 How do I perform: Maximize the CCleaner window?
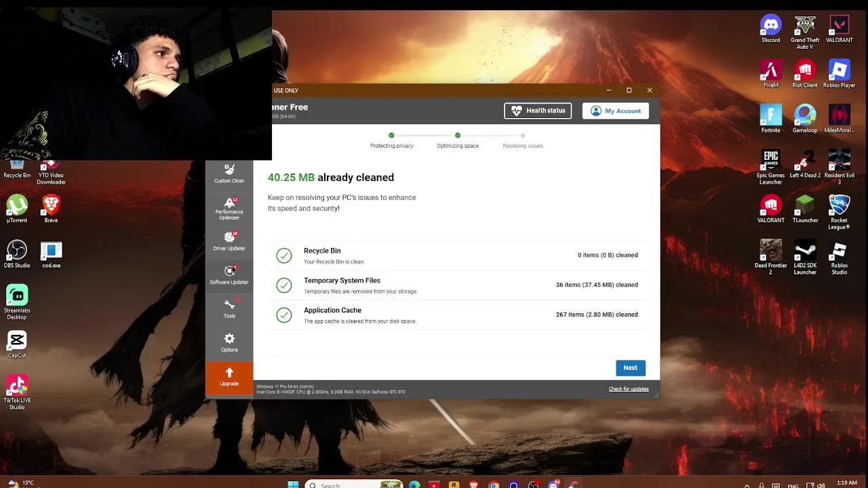tap(629, 90)
